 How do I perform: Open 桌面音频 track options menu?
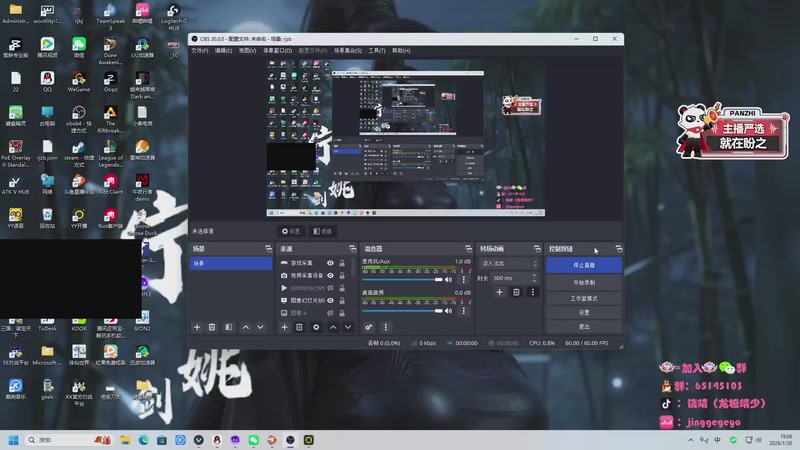[463, 311]
